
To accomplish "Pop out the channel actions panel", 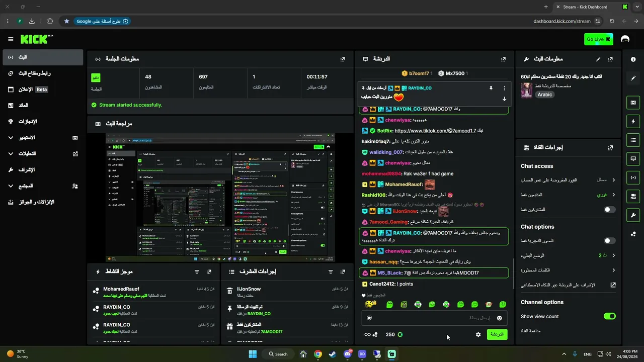I will (610, 148).
